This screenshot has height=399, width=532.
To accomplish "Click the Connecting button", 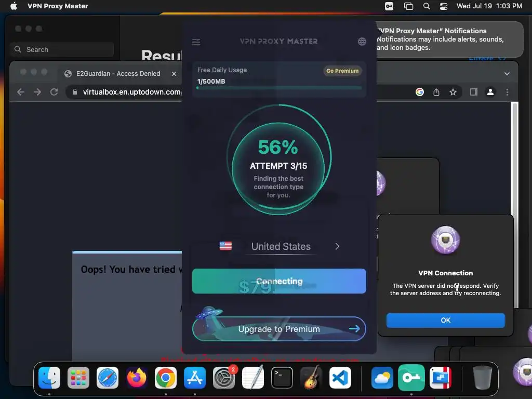I will click(x=279, y=281).
